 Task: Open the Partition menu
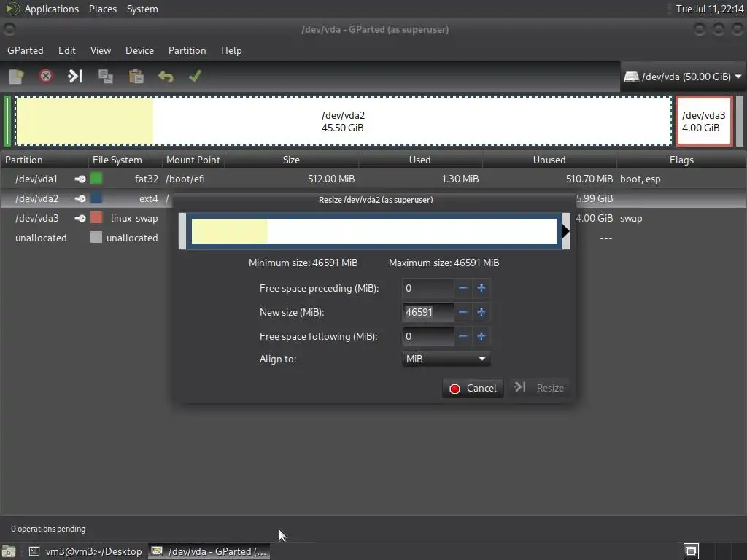187,50
